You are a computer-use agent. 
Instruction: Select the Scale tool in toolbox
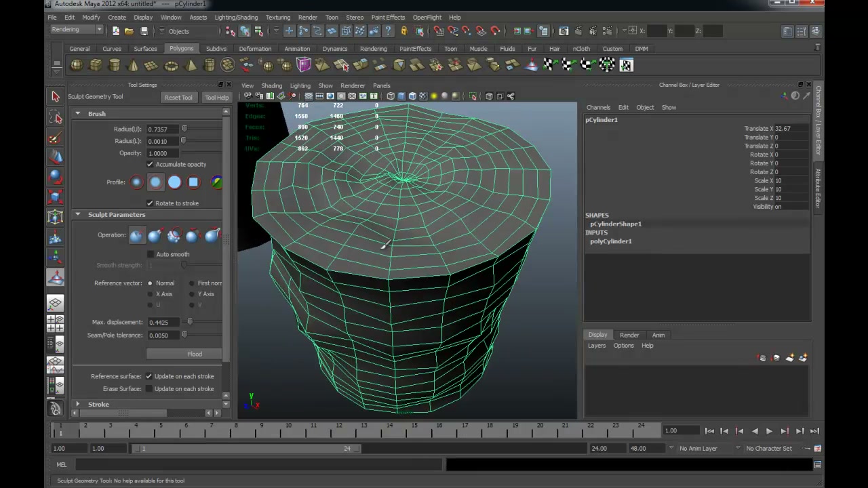pyautogui.click(x=56, y=197)
